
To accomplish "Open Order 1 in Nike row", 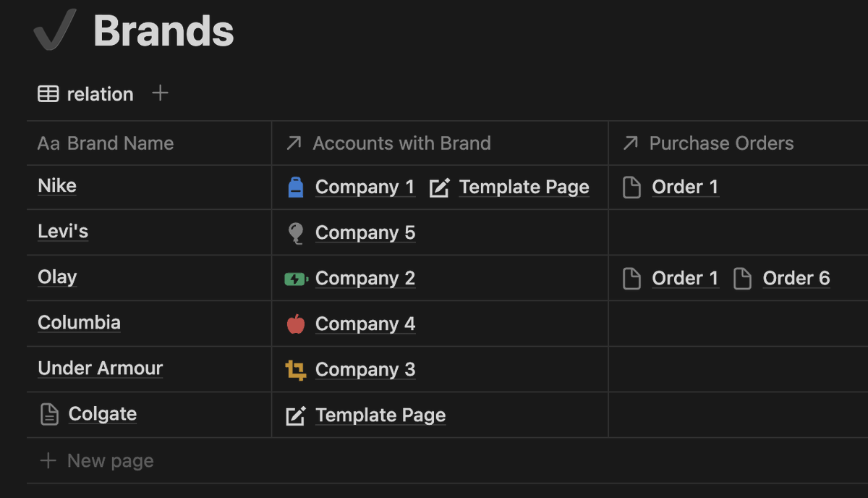I will (685, 187).
